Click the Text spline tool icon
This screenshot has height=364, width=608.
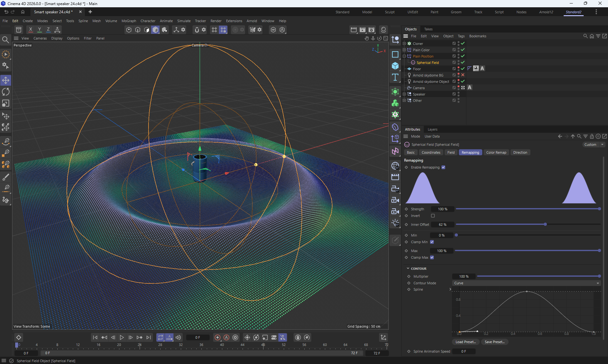click(395, 77)
